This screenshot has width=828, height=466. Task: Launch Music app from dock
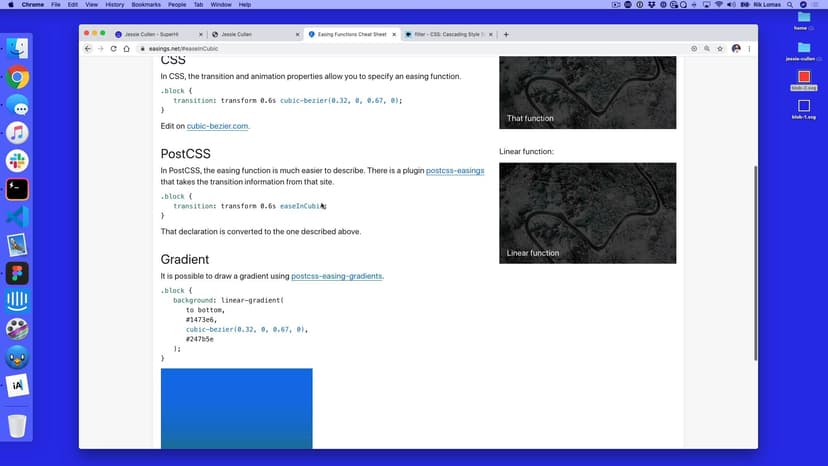point(17,133)
